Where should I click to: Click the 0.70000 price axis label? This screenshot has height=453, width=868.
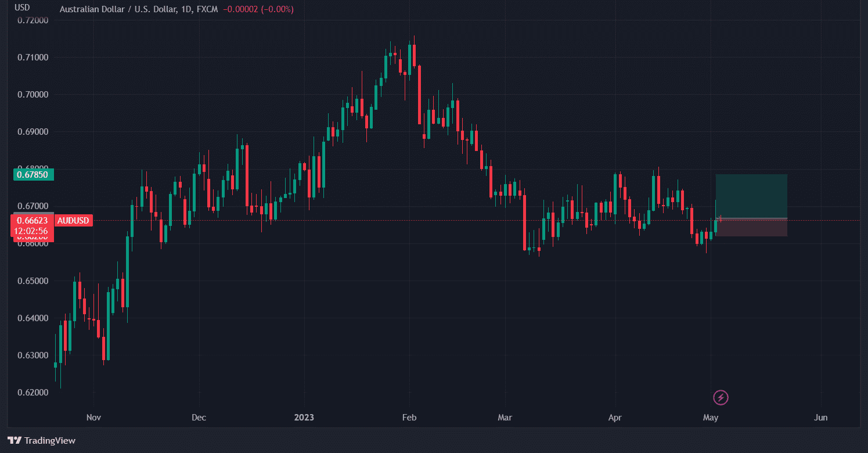tap(33, 95)
